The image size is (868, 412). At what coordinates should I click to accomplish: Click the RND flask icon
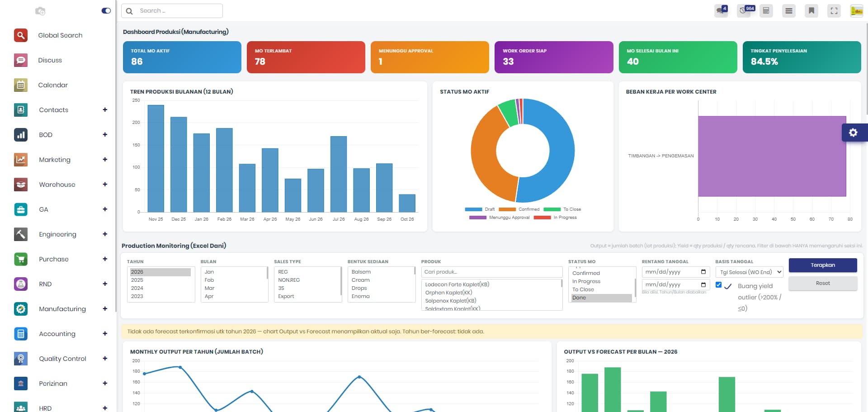(21, 284)
